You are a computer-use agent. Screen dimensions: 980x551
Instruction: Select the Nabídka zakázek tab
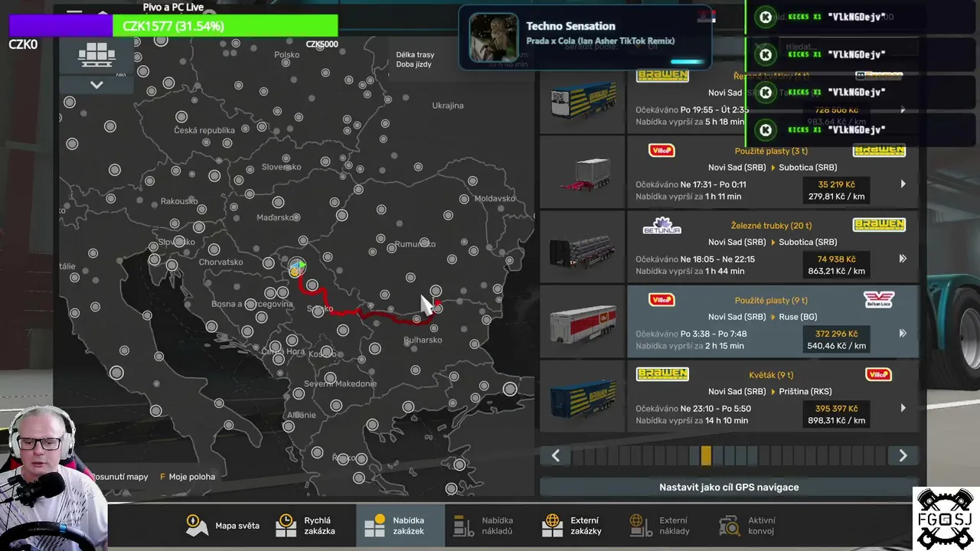(x=400, y=526)
